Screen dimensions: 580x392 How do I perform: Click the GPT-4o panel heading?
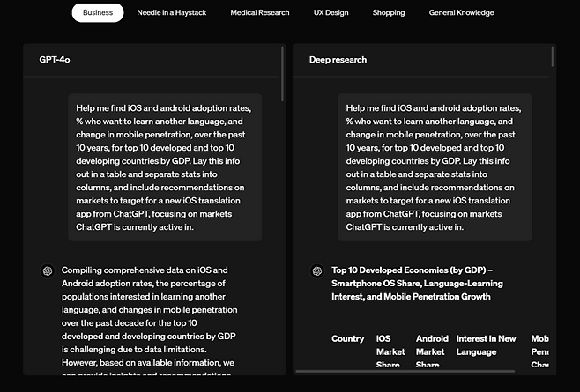click(x=55, y=60)
